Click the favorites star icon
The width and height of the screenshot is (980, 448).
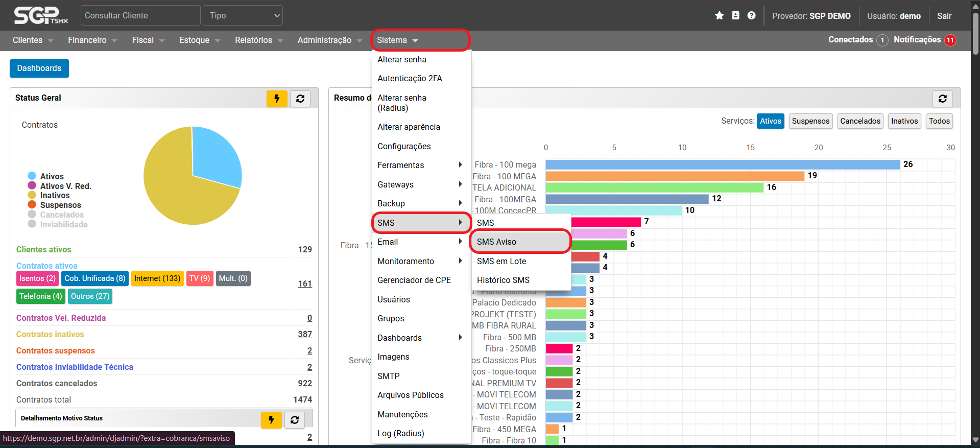pos(720,16)
